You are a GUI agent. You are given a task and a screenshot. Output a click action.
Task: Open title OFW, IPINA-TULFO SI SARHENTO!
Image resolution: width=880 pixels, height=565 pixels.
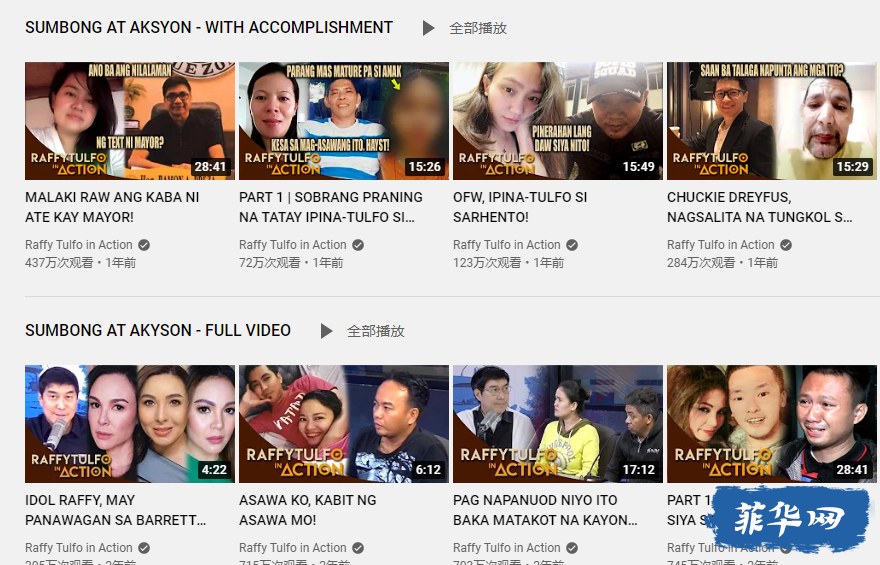520,207
